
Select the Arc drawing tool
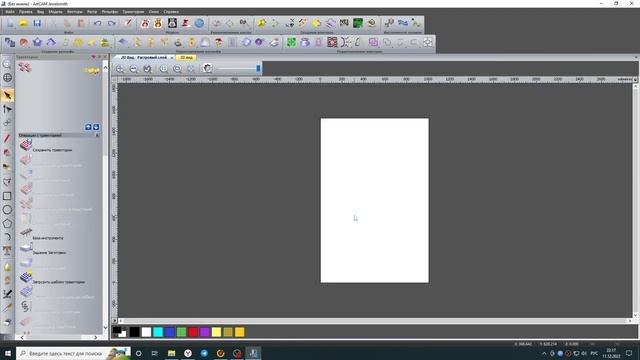[7, 237]
